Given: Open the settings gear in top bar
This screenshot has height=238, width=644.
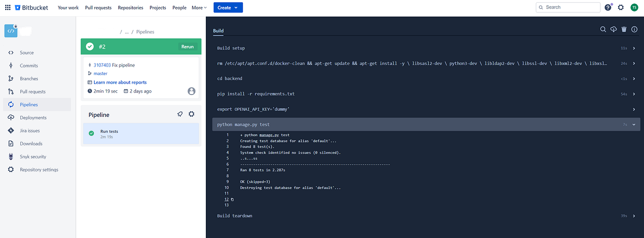Looking at the screenshot, I should click(x=621, y=8).
